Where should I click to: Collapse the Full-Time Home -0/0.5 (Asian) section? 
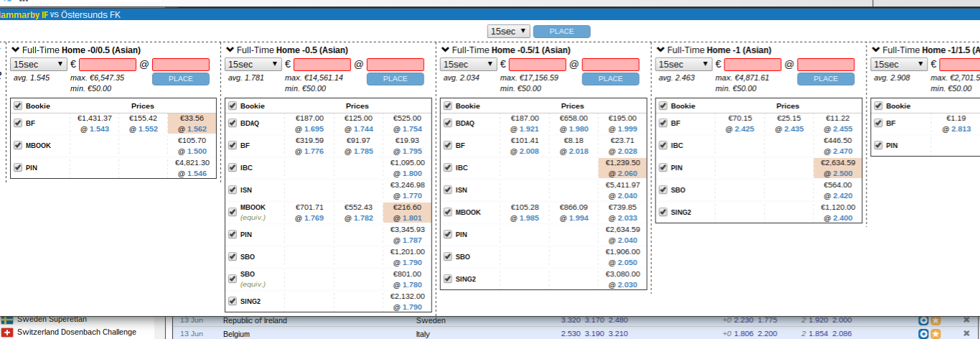[16, 50]
